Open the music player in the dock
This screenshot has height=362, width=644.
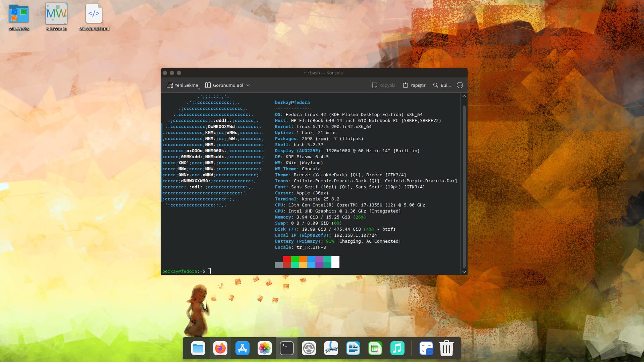coord(397,348)
